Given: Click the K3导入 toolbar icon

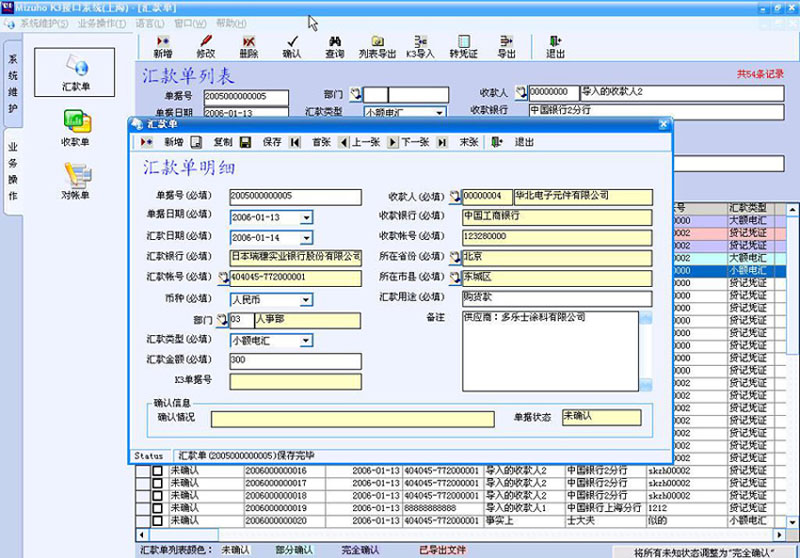Looking at the screenshot, I should tap(420, 46).
